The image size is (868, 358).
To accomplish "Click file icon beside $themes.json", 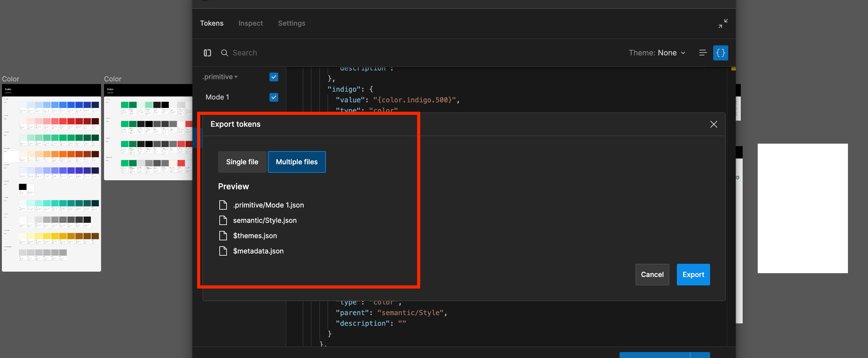I will coord(223,236).
